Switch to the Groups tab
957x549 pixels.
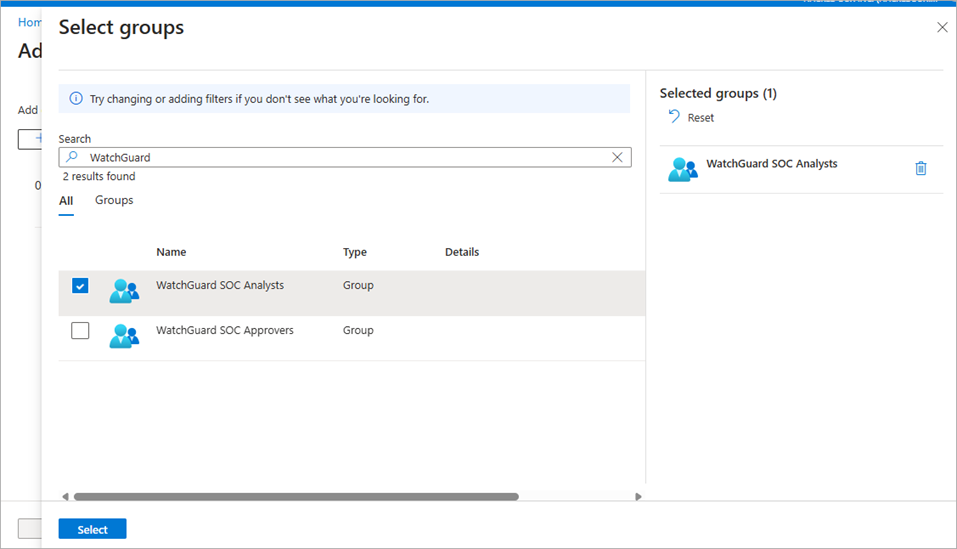[x=114, y=200]
